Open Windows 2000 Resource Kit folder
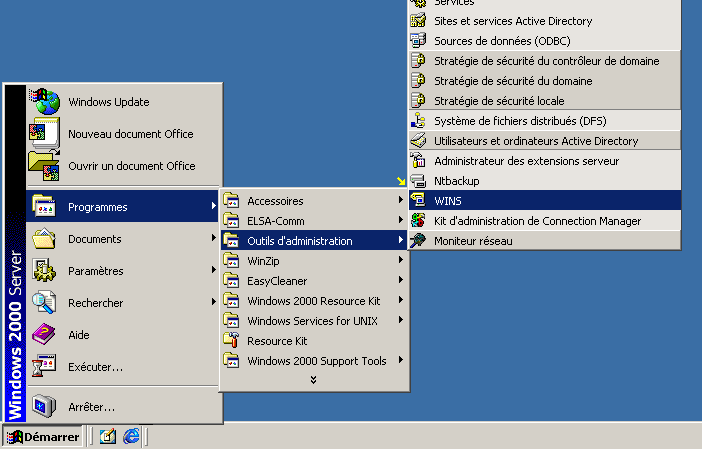 pyautogui.click(x=313, y=301)
